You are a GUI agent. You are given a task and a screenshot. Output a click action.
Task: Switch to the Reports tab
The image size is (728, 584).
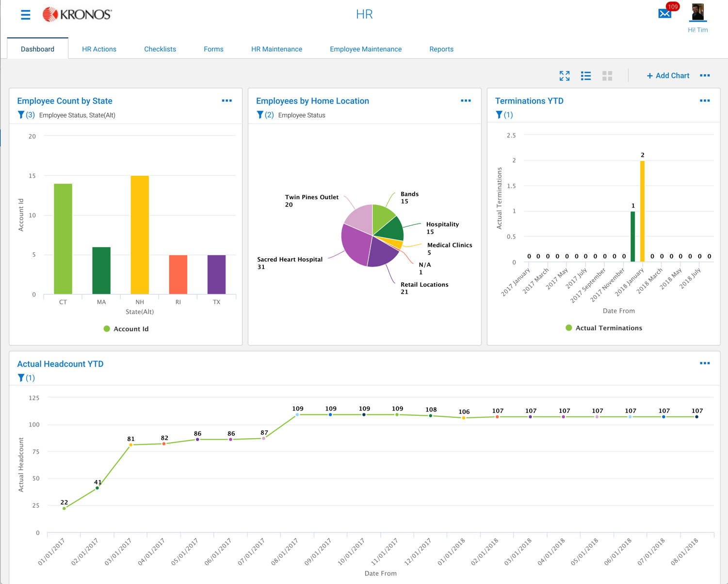tap(441, 49)
